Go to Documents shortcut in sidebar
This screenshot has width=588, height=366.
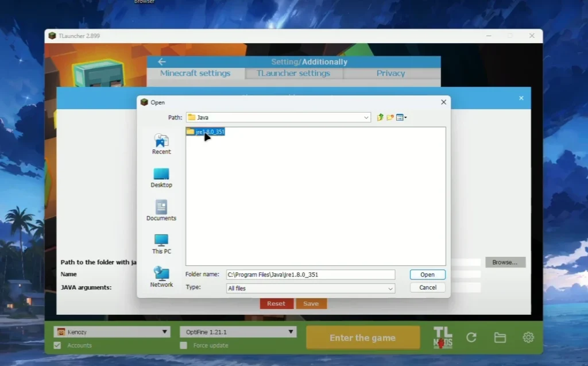[161, 211]
